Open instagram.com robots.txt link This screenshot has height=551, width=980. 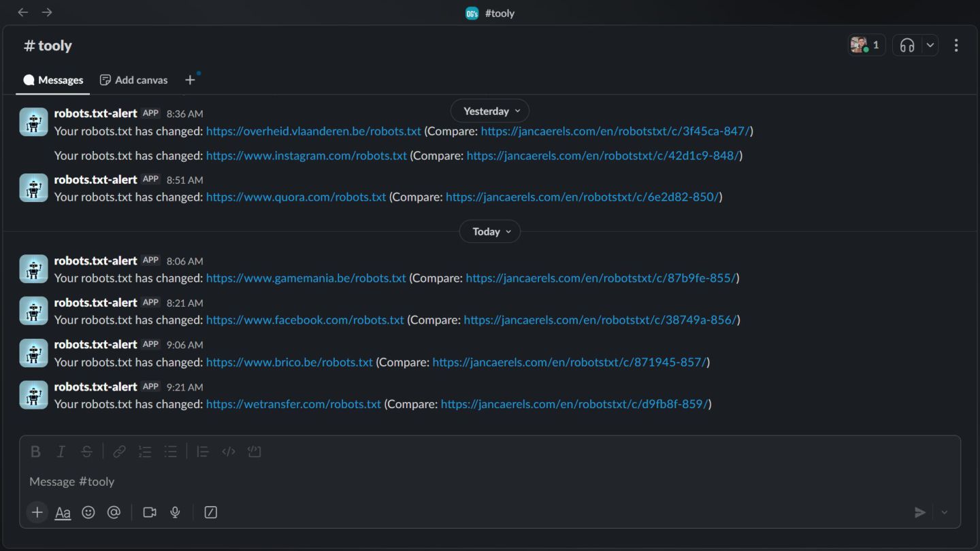tap(306, 155)
